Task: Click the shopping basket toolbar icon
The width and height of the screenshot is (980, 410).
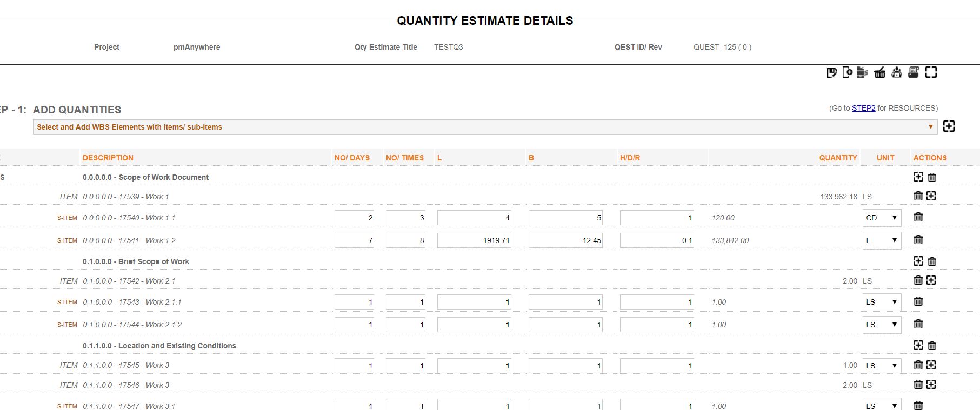Action: point(880,72)
